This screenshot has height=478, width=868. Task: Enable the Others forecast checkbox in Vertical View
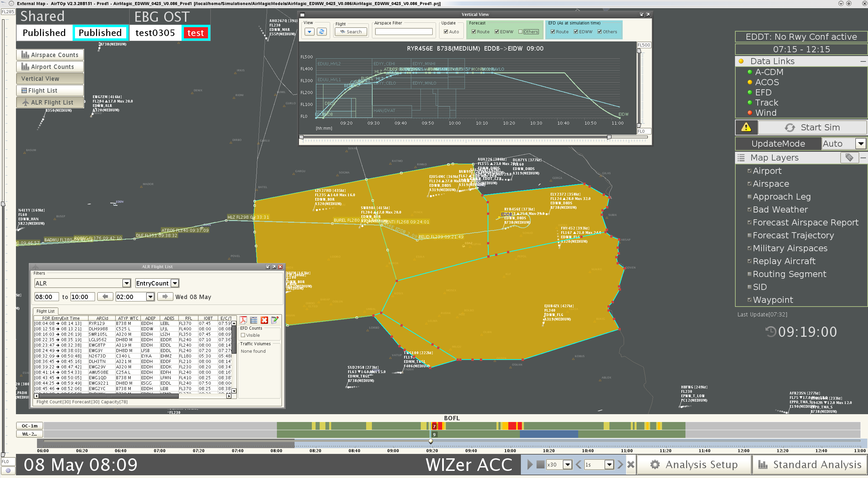pyautogui.click(x=521, y=32)
